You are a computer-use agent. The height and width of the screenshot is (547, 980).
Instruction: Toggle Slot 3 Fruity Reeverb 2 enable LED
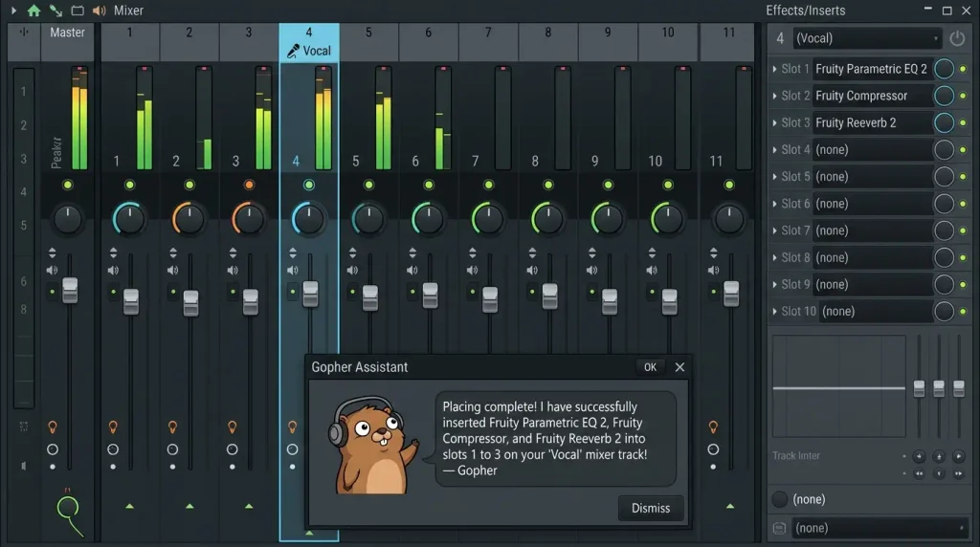(x=963, y=123)
